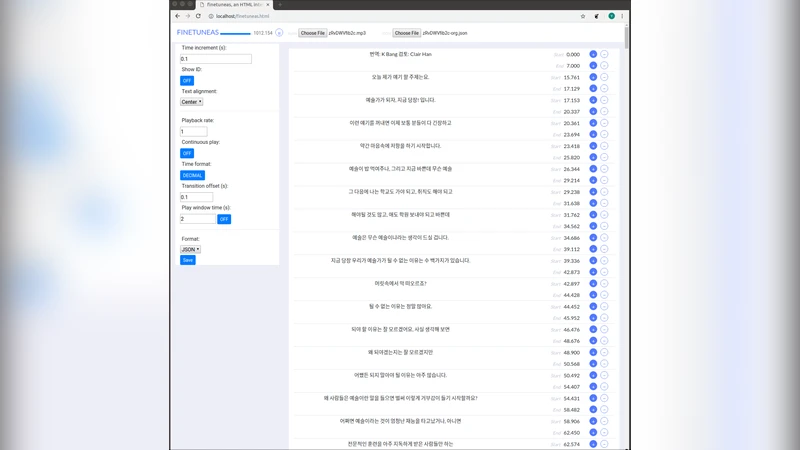Screen dimensions: 800x450
Task: Toggle the Continuous play switch
Action: (187, 153)
